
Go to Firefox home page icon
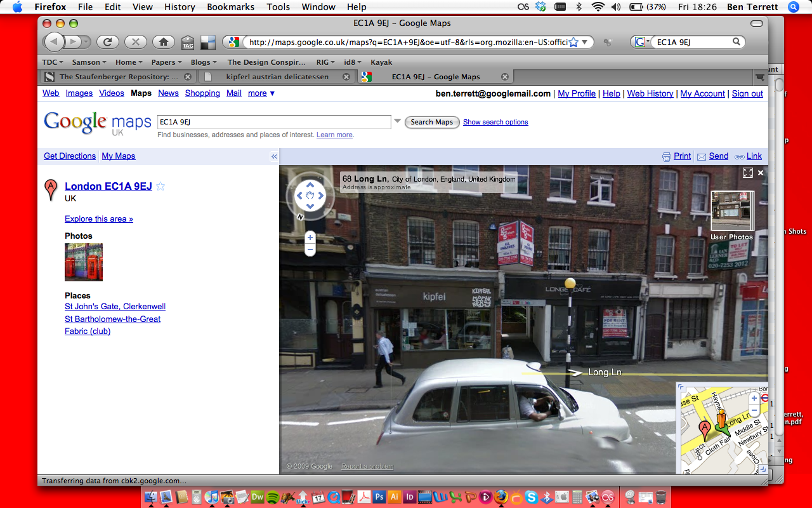pos(163,42)
